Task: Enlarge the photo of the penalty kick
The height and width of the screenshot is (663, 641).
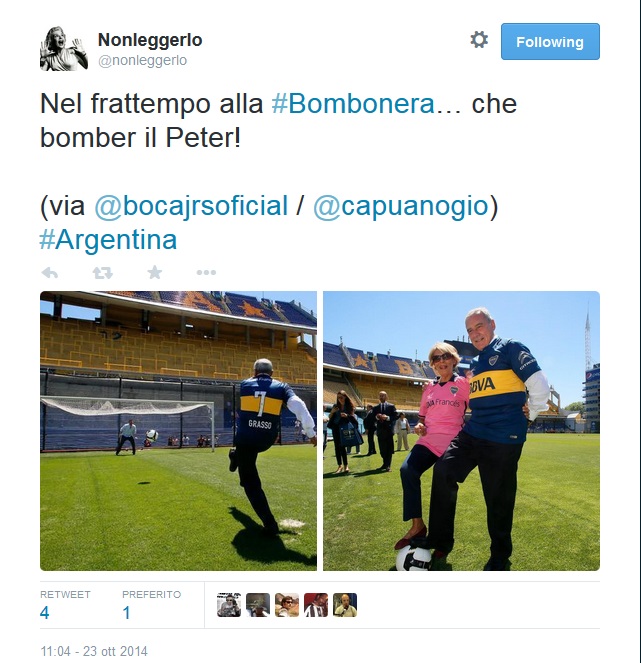Action: coord(178,431)
